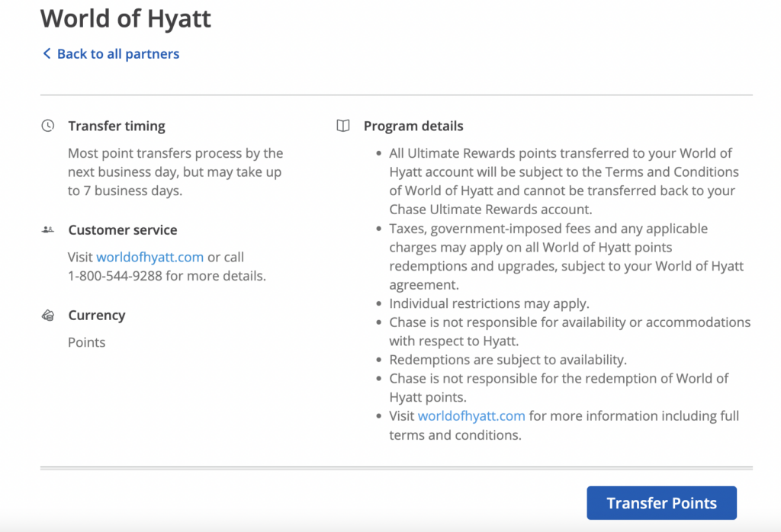Follow the Back to all partners link
This screenshot has width=781, height=532.
tap(117, 53)
